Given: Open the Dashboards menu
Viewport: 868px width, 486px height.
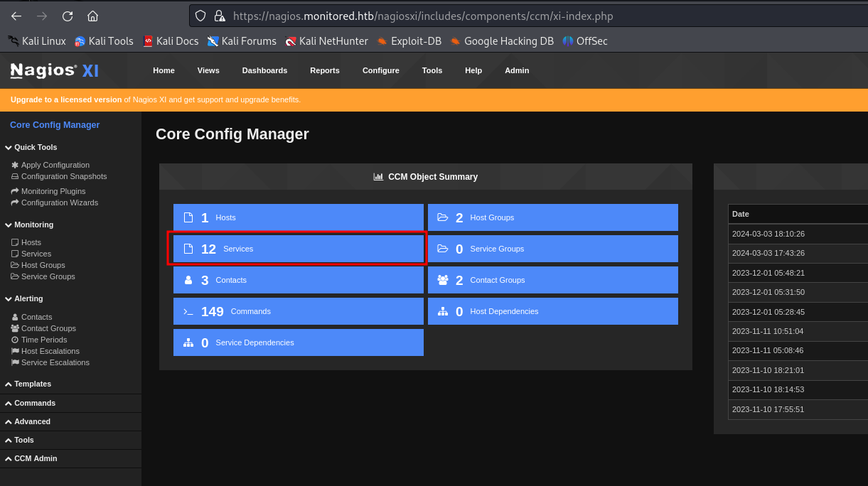Looking at the screenshot, I should [264, 70].
